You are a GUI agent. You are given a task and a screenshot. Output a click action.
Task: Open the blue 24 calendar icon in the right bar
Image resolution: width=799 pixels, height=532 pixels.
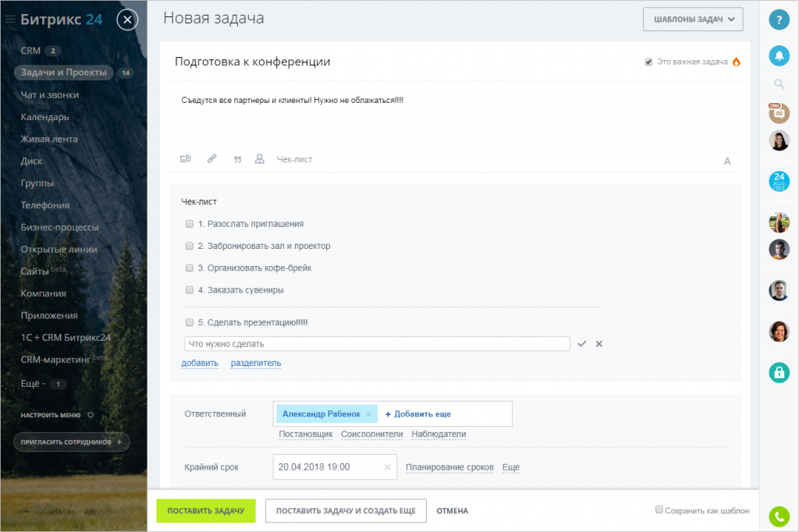(x=779, y=182)
